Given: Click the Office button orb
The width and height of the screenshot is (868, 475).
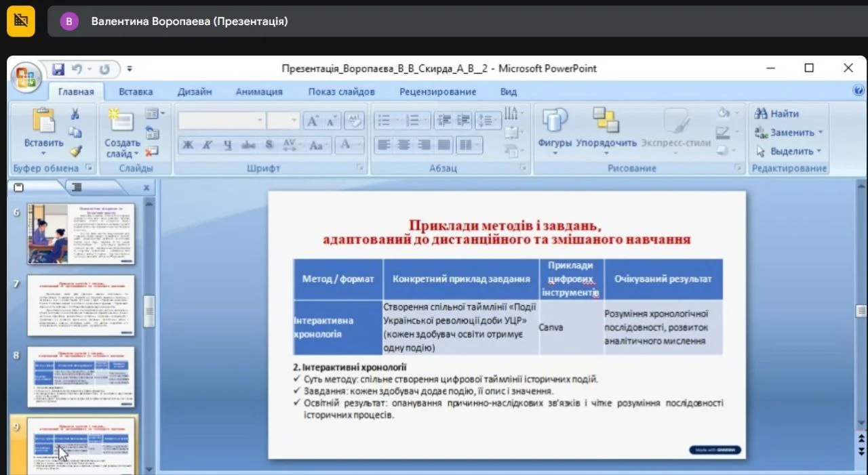Looking at the screenshot, I should click(x=26, y=76).
